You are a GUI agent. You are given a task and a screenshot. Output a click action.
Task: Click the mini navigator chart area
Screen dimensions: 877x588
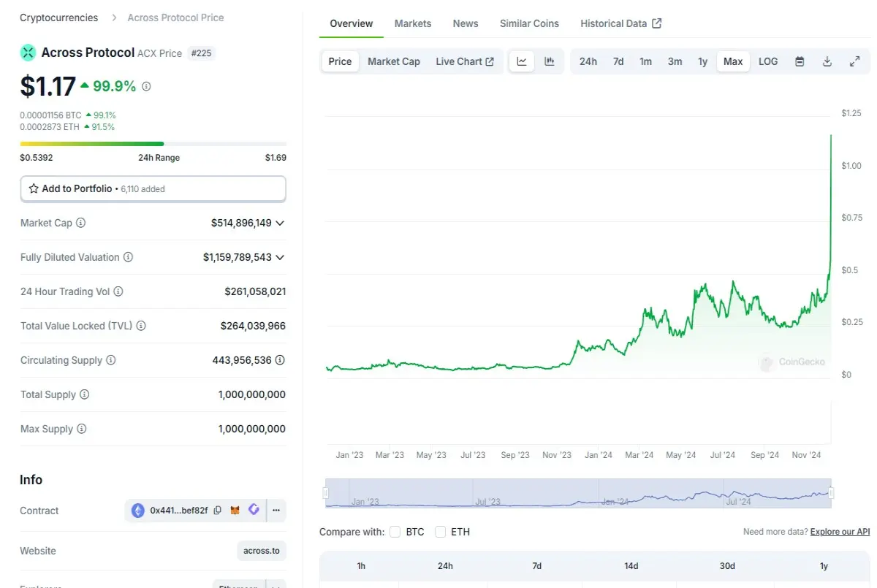pyautogui.click(x=578, y=493)
